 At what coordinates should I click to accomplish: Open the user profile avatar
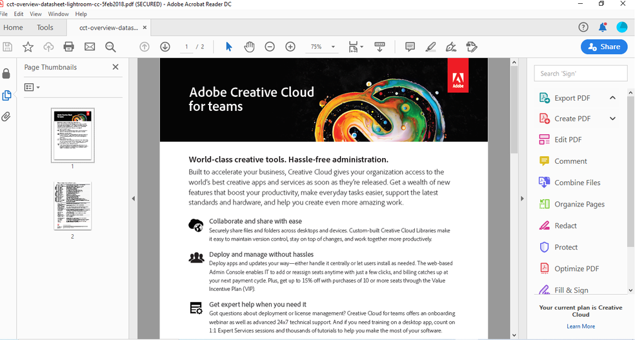(622, 27)
